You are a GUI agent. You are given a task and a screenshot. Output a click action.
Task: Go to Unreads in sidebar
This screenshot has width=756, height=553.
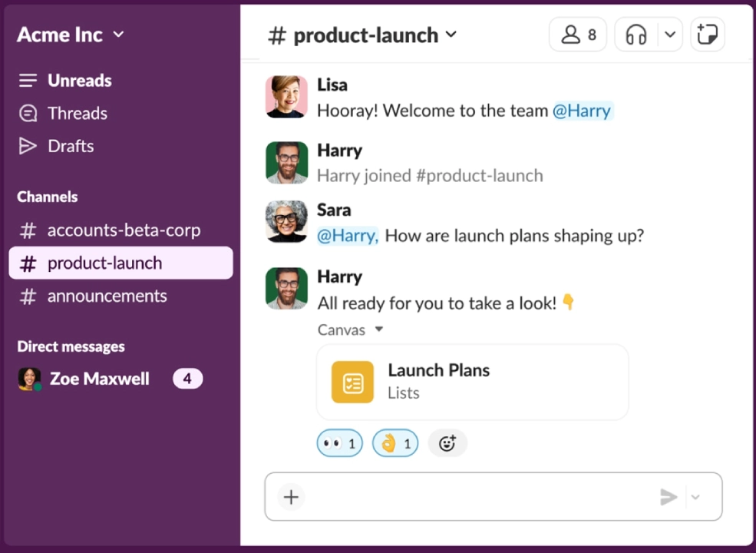click(79, 81)
